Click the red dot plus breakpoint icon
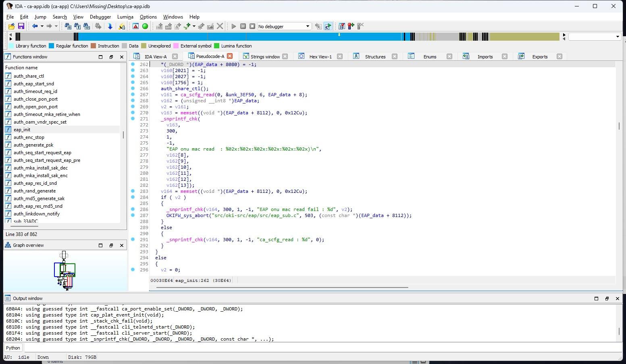The image size is (626, 364). pos(351,27)
